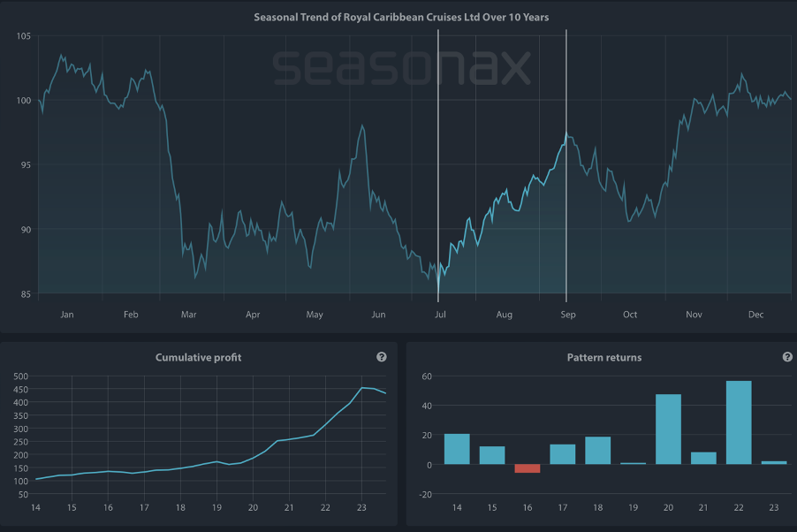
Task: Select the 2015 pattern returns bar
Action: pyautogui.click(x=492, y=455)
